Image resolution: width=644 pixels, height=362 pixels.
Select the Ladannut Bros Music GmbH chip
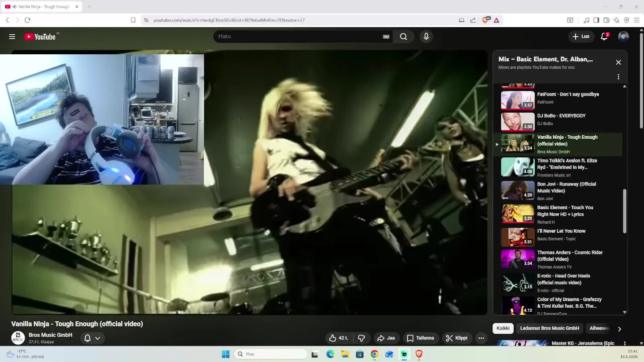click(x=549, y=328)
